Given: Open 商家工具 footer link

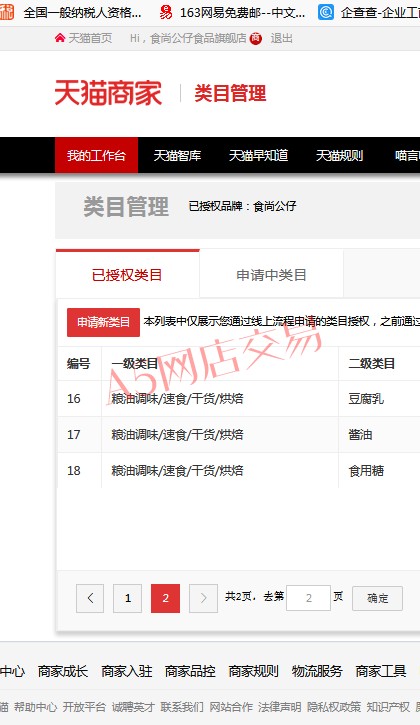Looking at the screenshot, I should (x=381, y=671).
